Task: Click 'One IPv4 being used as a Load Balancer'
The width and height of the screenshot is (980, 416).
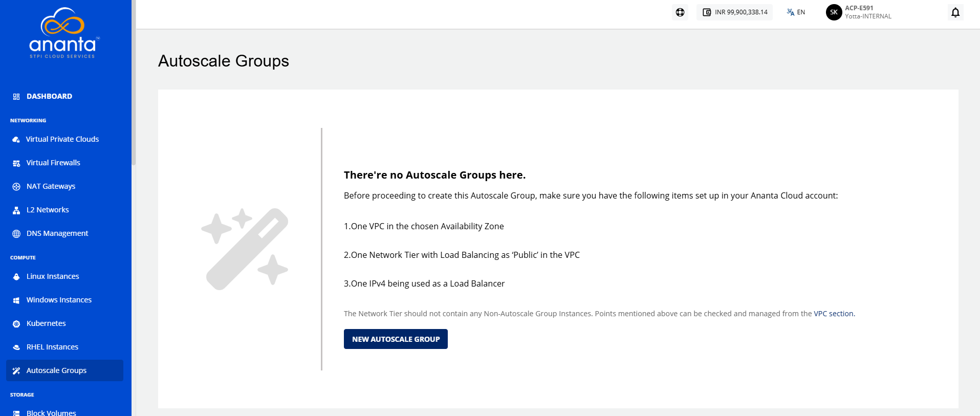Action: (428, 283)
